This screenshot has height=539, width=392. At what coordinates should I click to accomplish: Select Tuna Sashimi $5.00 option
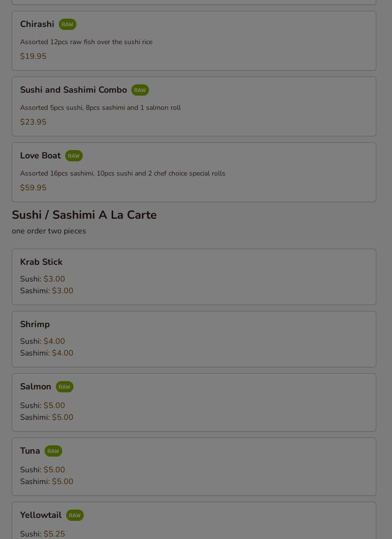click(x=47, y=482)
